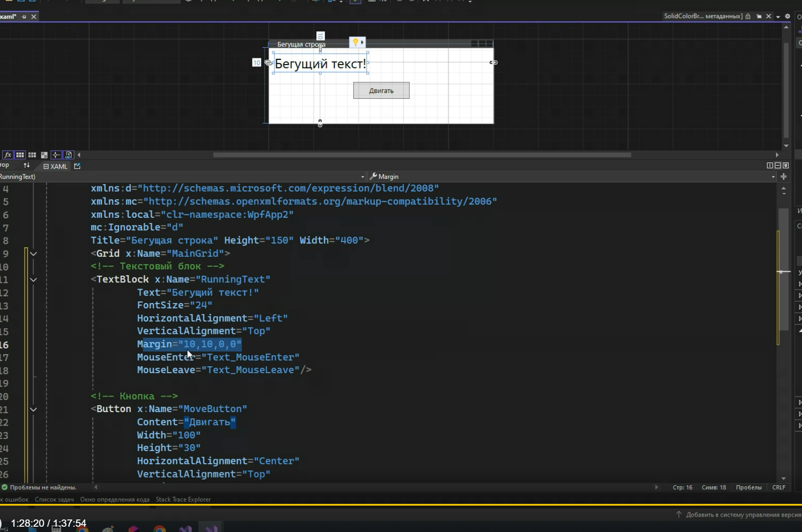The width and height of the screenshot is (802, 532).
Task: Switch to SolidColorBrush metadata tab
Action: click(x=703, y=16)
